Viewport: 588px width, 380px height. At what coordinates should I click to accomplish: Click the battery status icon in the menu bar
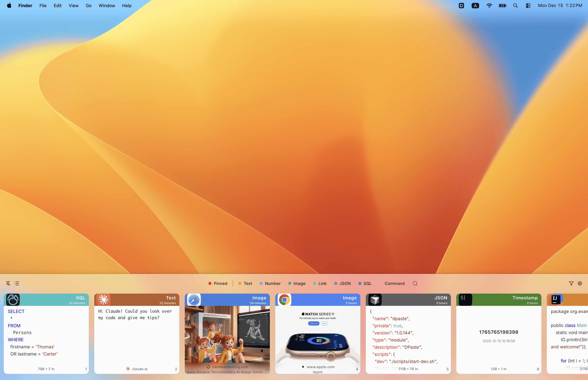point(502,5)
